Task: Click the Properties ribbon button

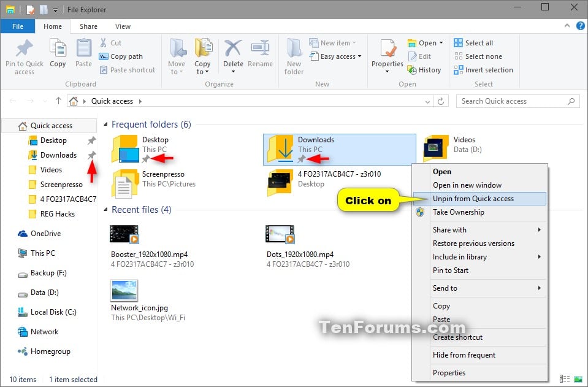Action: pyautogui.click(x=388, y=57)
